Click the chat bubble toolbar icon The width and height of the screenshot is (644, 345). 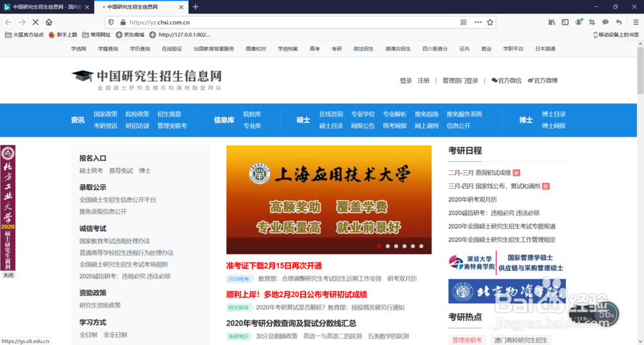click(605, 22)
